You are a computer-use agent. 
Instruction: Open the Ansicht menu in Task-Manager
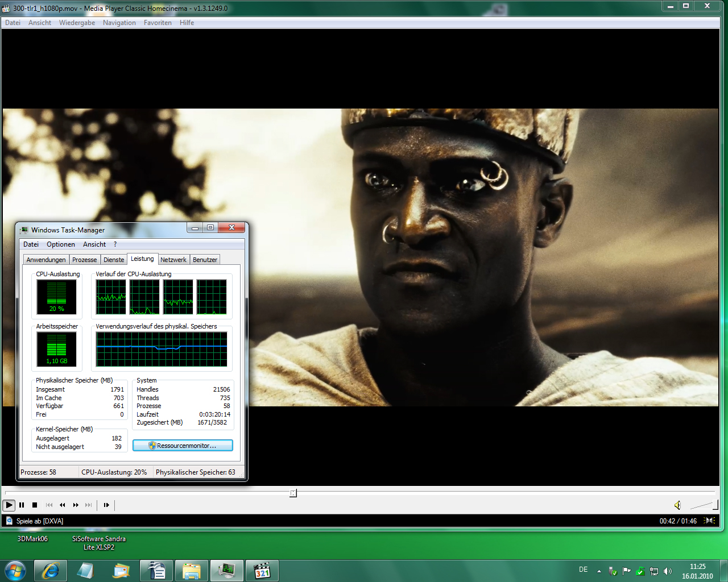pos(94,244)
